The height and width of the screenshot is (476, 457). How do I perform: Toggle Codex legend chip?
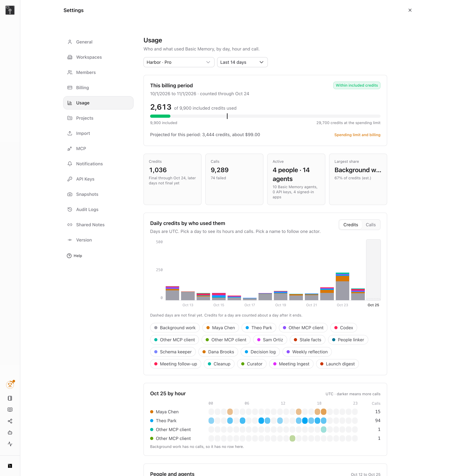point(343,328)
